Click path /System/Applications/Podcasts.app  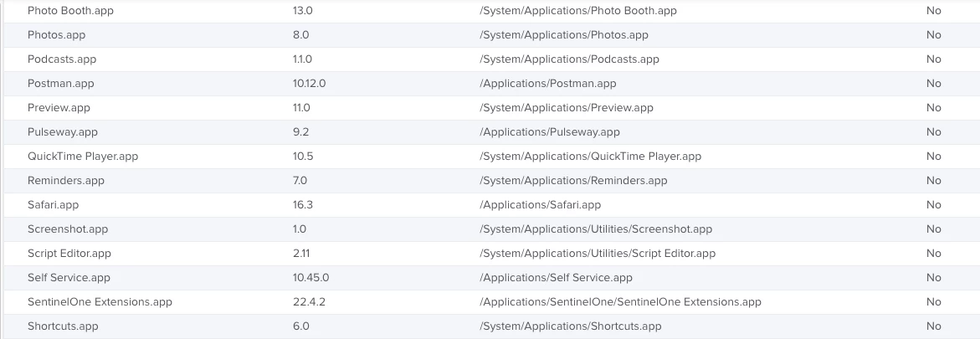point(569,59)
